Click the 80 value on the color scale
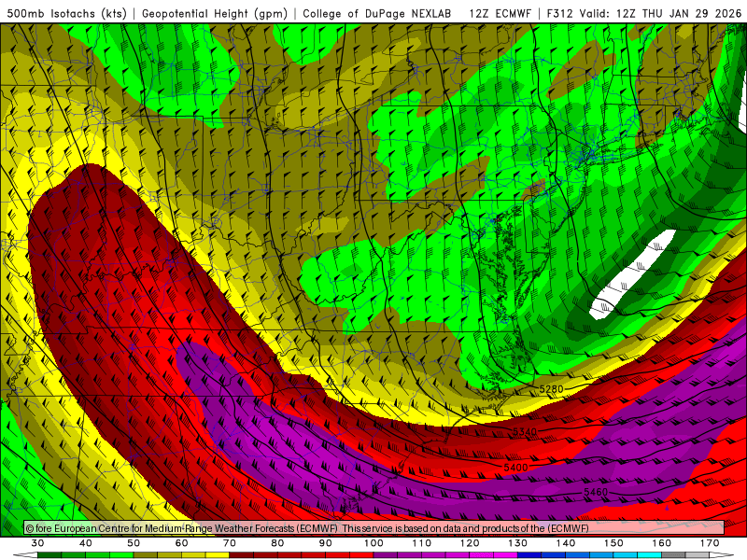This screenshot has height=560, width=747. point(277,543)
